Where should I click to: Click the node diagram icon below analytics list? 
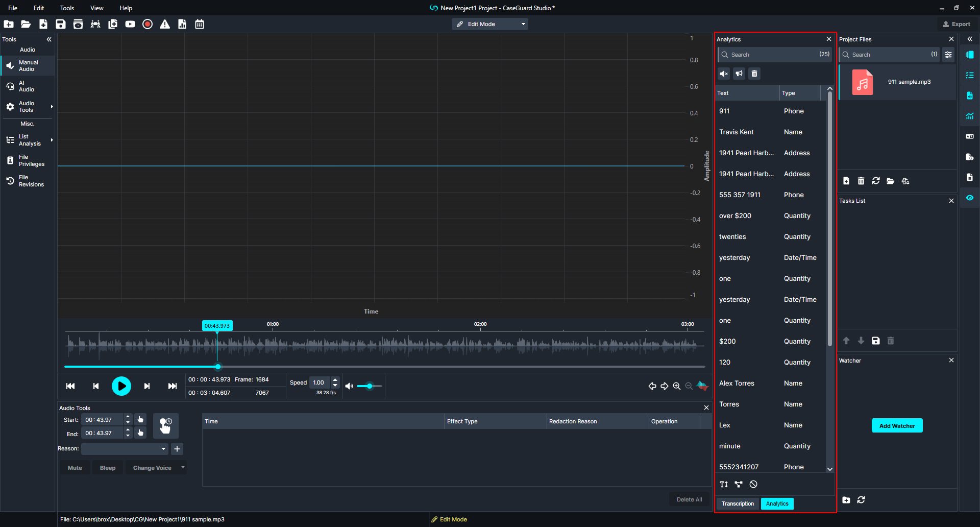(739, 484)
